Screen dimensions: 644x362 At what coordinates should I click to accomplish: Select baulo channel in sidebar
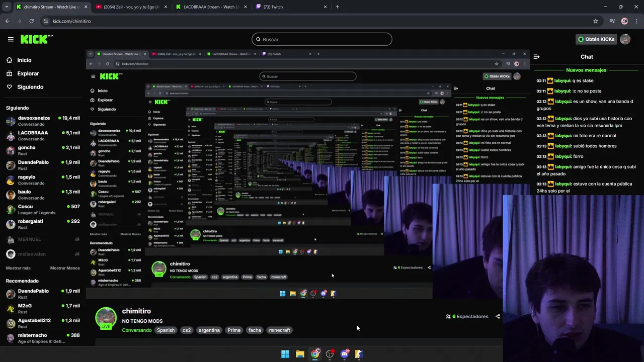(43, 195)
